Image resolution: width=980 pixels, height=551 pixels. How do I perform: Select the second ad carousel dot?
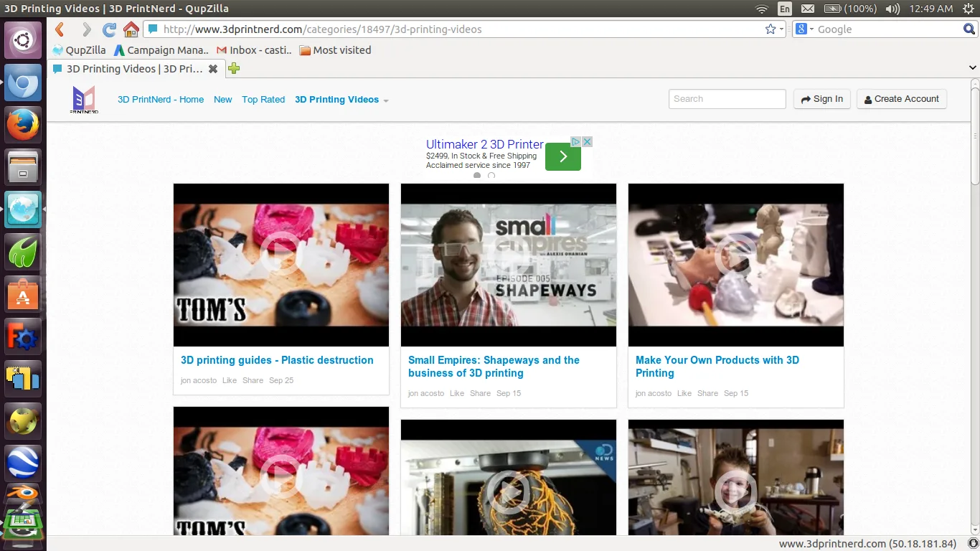click(491, 176)
